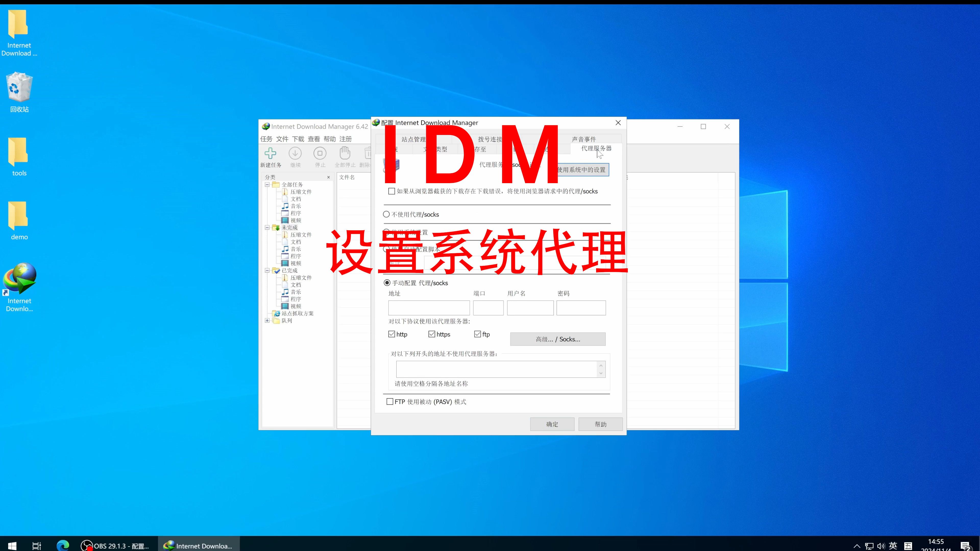Click the 文件名 column header

(347, 177)
